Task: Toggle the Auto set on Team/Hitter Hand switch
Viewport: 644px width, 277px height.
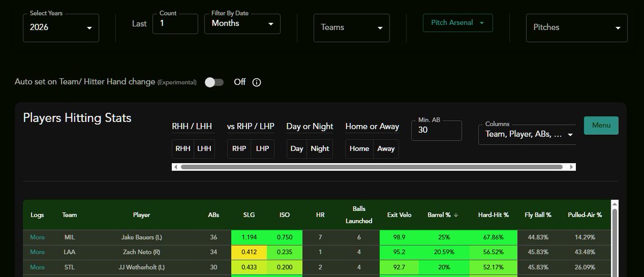Action: tap(214, 82)
